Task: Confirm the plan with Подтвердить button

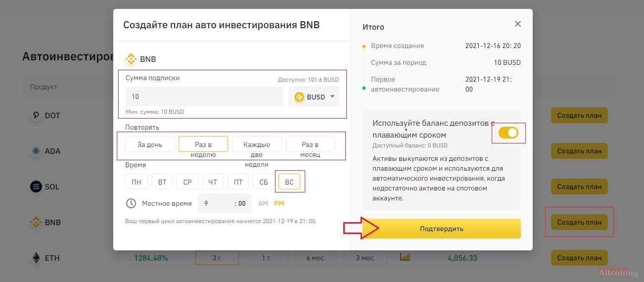Action: [442, 229]
